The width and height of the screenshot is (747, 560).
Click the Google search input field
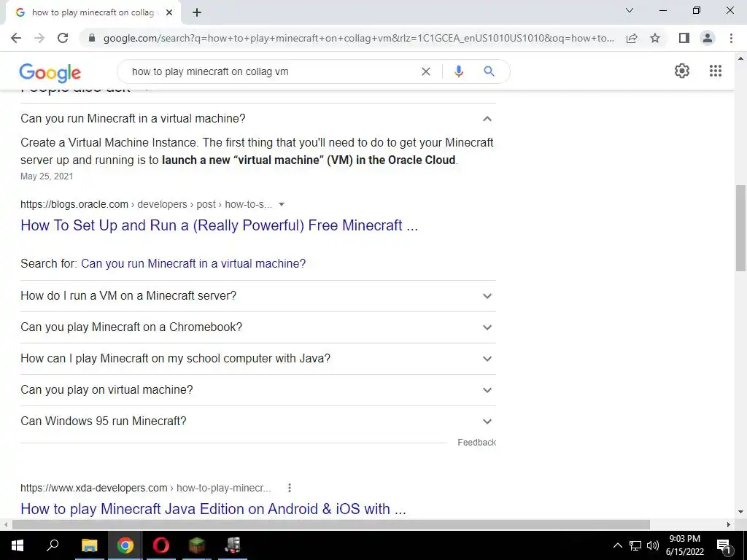[x=271, y=71]
